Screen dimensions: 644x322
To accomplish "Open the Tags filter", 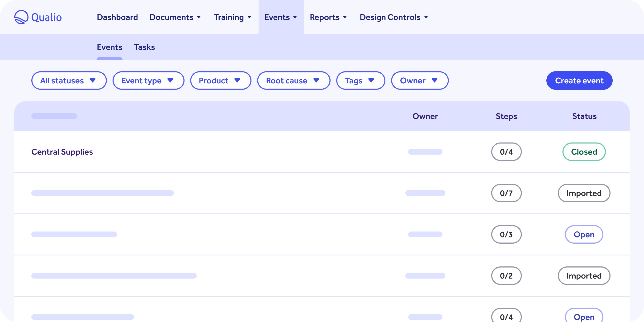I will point(360,80).
